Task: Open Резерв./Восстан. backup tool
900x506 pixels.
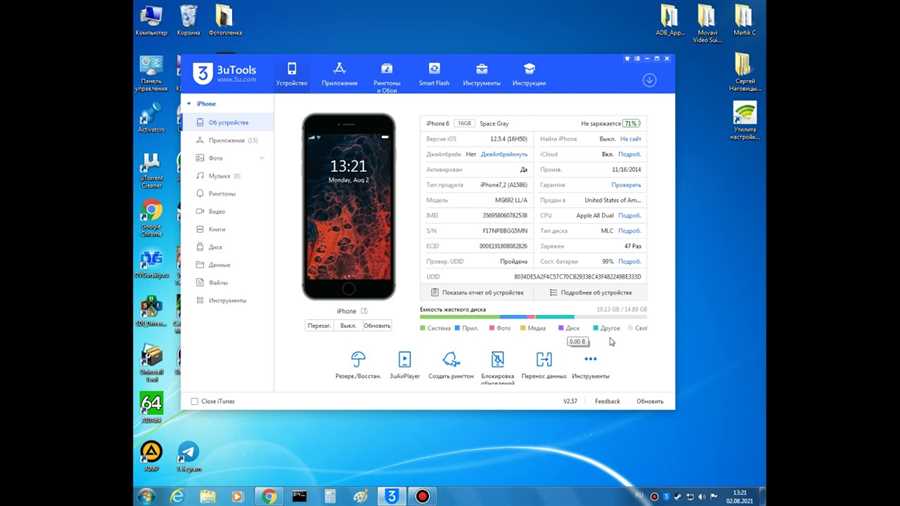Action: tap(358, 365)
